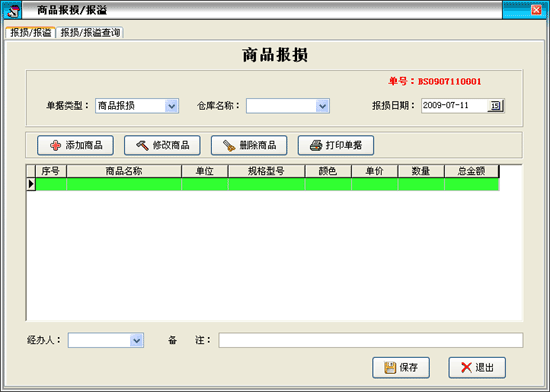
Task: Close the 商品报损/报溢 window
Action: click(x=536, y=10)
